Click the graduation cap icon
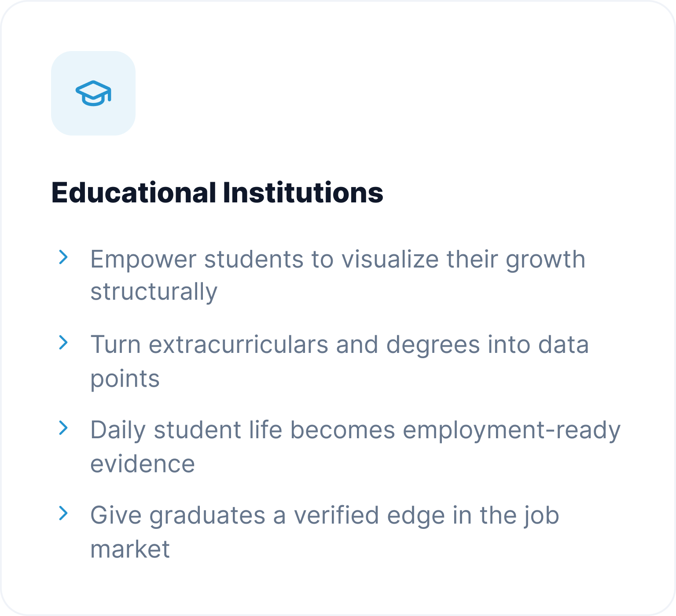Image resolution: width=676 pixels, height=616 pixels. (93, 93)
